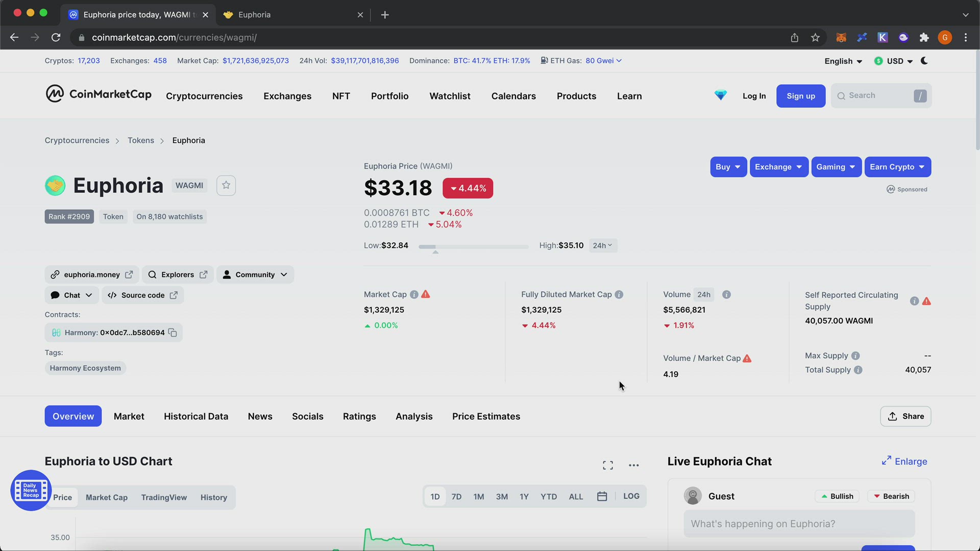Screen dimensions: 980x551
Task: Switch to the second Euphoria browser tab
Action: coord(293,15)
